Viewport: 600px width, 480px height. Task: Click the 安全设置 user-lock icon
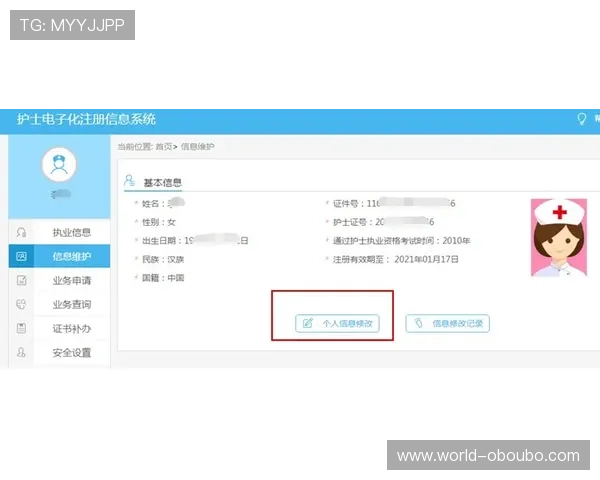pos(21,353)
